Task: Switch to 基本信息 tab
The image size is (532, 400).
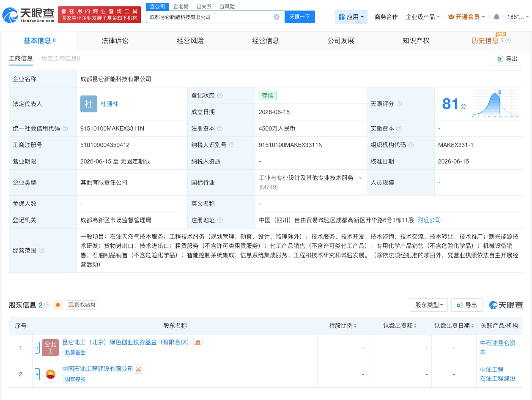Action: click(x=40, y=41)
